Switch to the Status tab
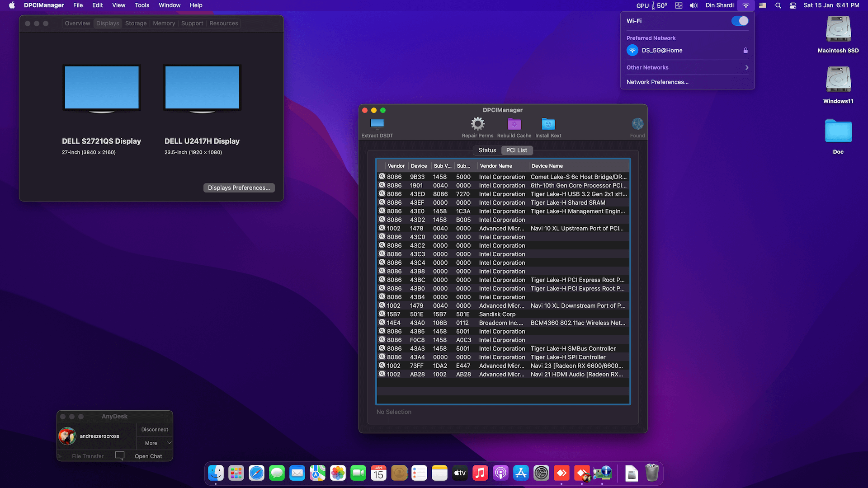Image resolution: width=868 pixels, height=488 pixels. 487,150
